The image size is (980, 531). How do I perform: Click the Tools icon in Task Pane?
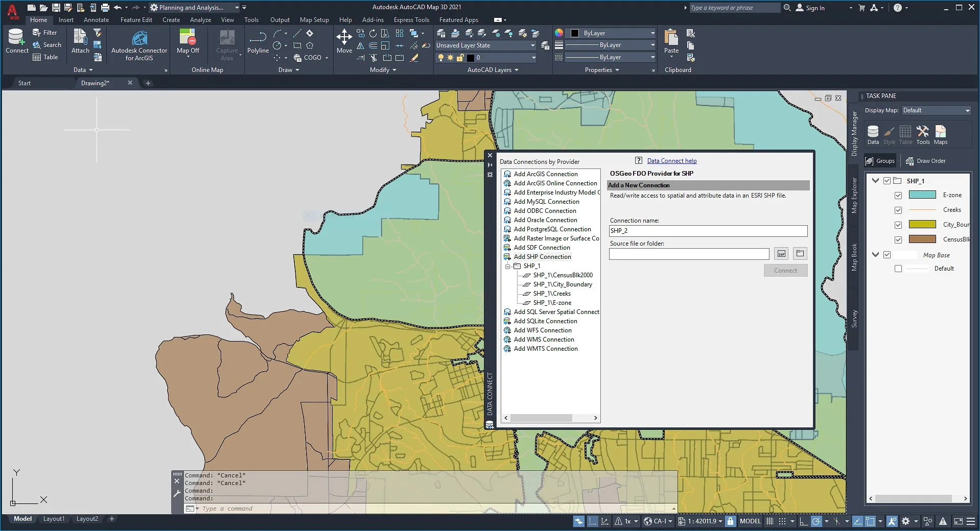[923, 132]
